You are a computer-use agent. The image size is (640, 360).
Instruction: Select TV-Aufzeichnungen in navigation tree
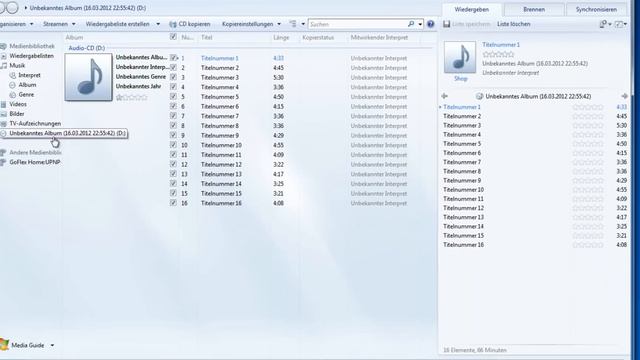click(35, 123)
